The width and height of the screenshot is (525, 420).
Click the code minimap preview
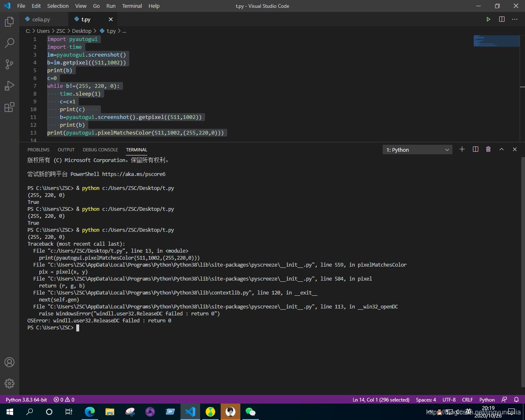coord(496,41)
